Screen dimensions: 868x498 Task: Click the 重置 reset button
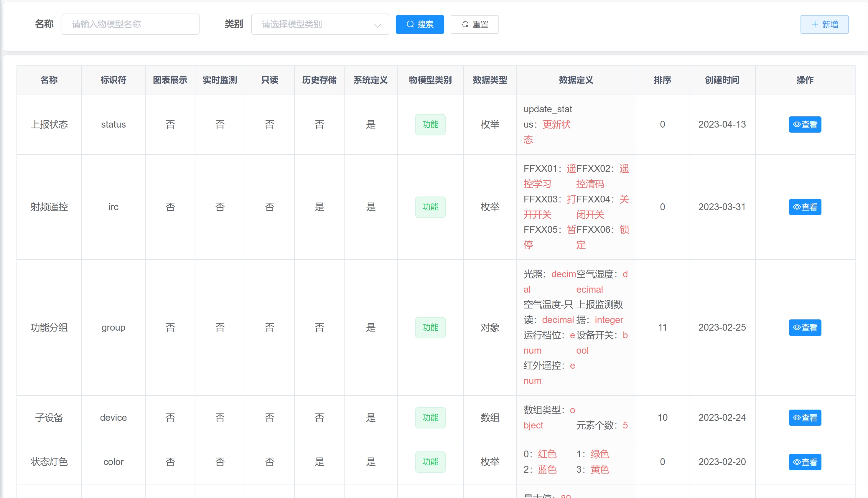(x=474, y=24)
